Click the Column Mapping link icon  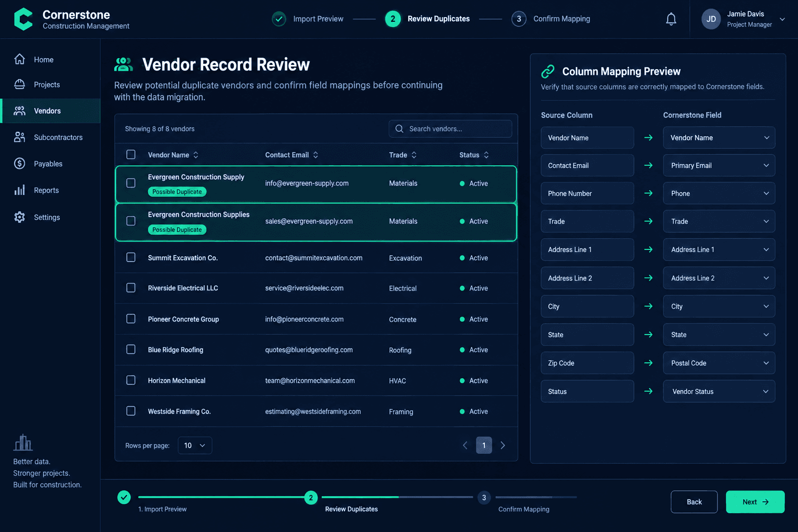point(548,71)
